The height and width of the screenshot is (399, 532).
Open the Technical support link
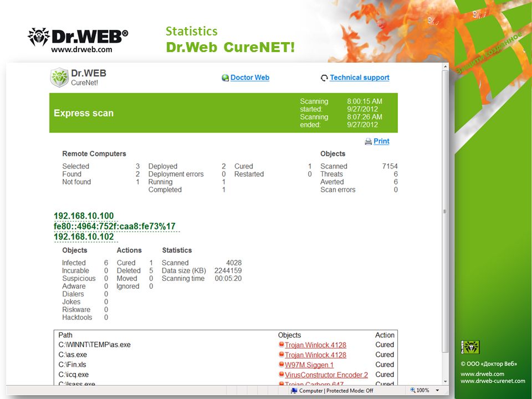click(359, 78)
